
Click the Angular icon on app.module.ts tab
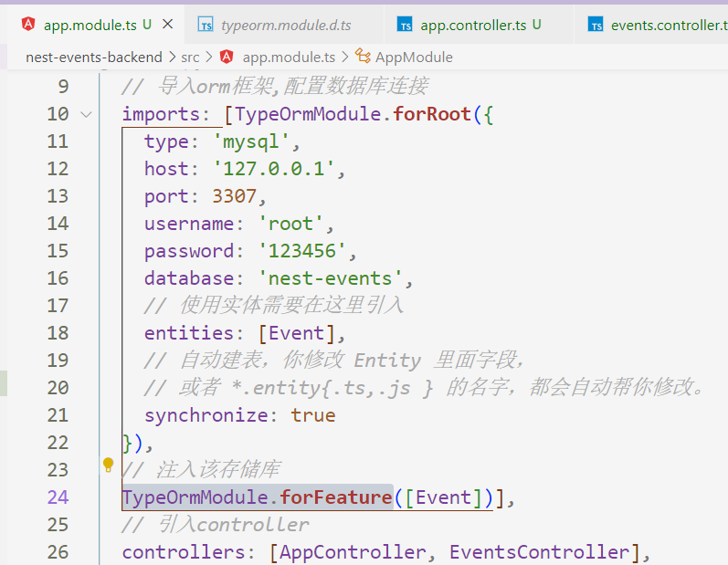pyautogui.click(x=28, y=25)
